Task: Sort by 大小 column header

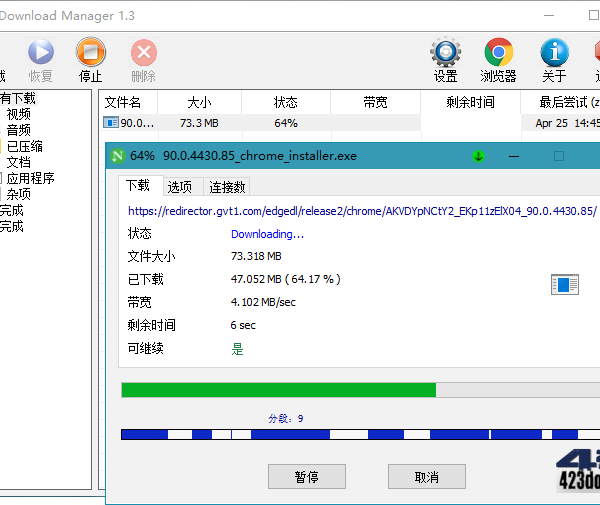Action: point(199,102)
